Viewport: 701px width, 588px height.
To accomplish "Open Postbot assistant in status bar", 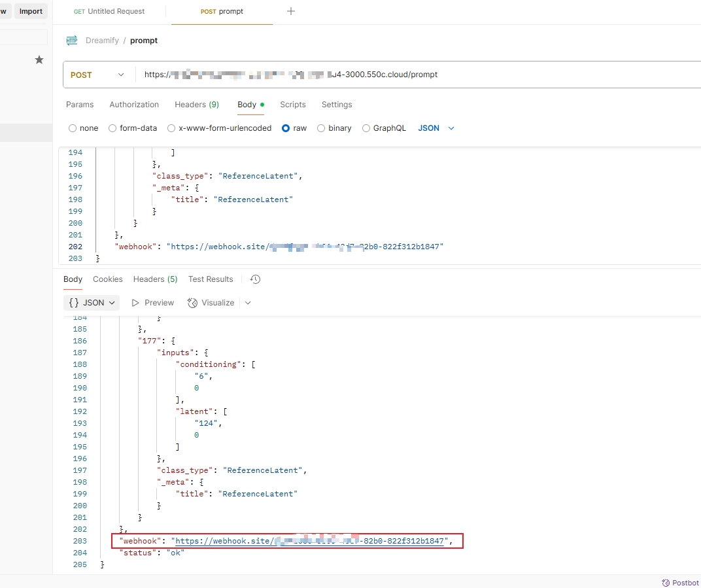I will pyautogui.click(x=680, y=582).
